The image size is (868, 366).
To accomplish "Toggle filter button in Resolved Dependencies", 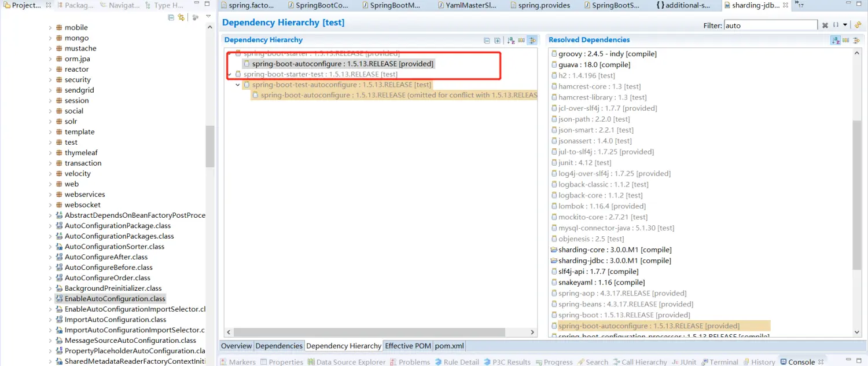I will click(x=856, y=41).
